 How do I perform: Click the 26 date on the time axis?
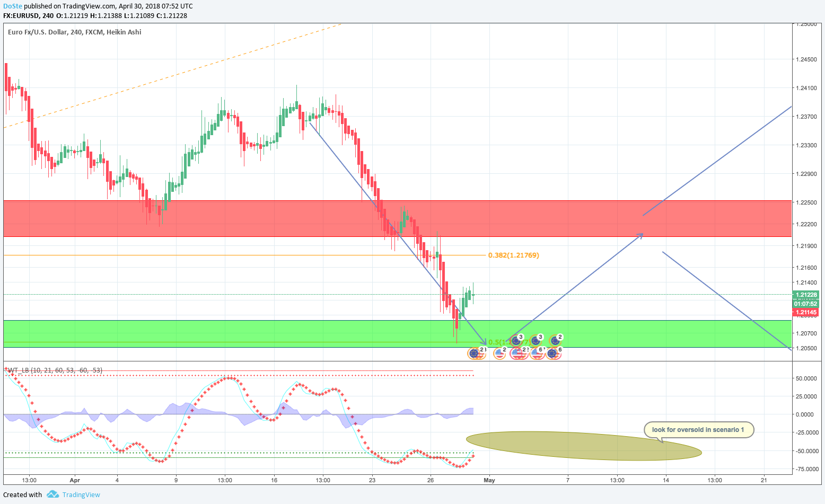point(431,480)
